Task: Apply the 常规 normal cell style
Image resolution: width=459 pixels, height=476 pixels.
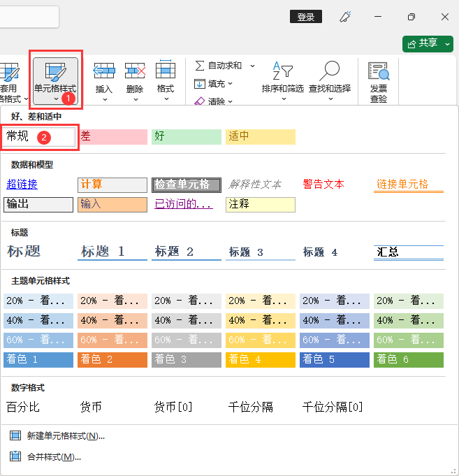Action: 39,136
